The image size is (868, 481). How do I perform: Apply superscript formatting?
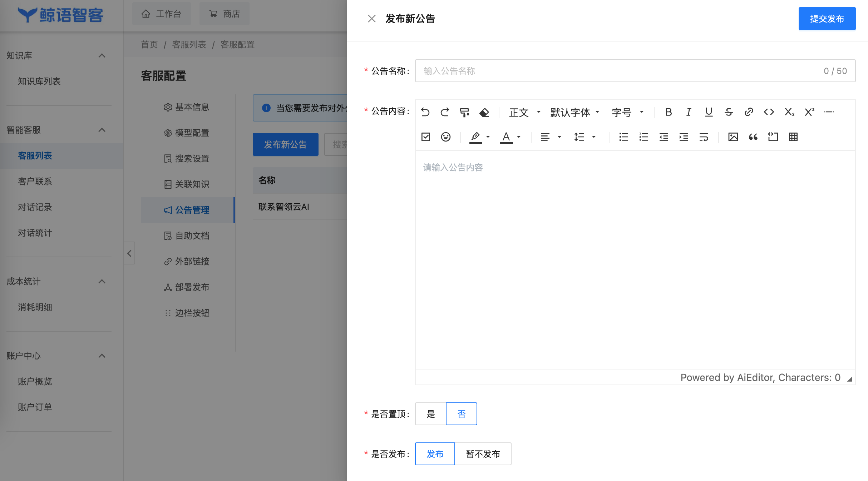click(x=809, y=112)
